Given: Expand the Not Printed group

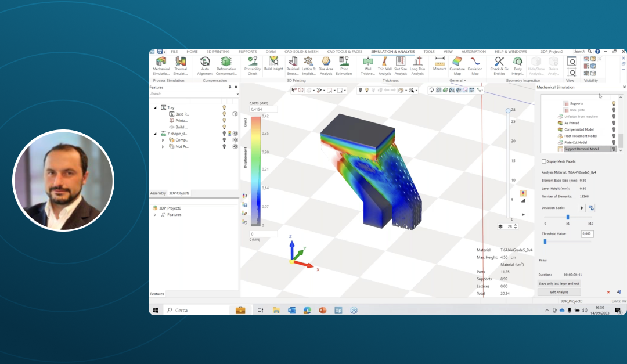Looking at the screenshot, I should [x=163, y=146].
